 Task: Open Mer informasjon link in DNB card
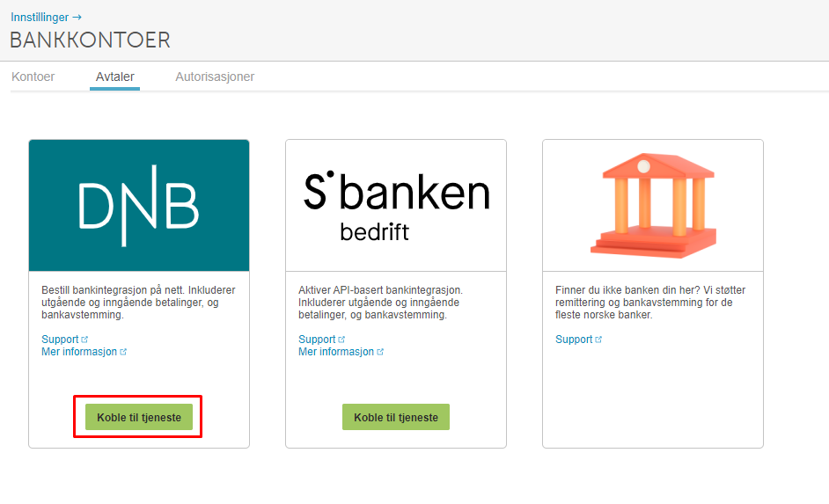point(84,351)
